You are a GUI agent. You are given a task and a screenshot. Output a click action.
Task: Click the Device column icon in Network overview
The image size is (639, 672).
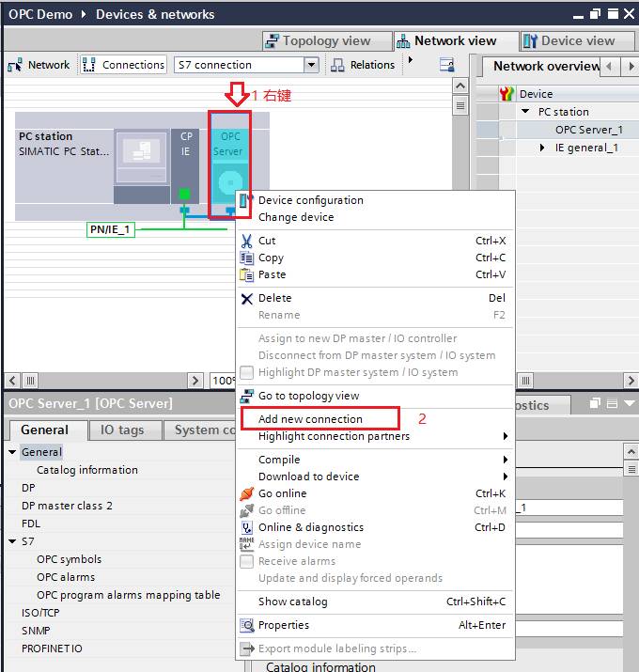click(507, 93)
